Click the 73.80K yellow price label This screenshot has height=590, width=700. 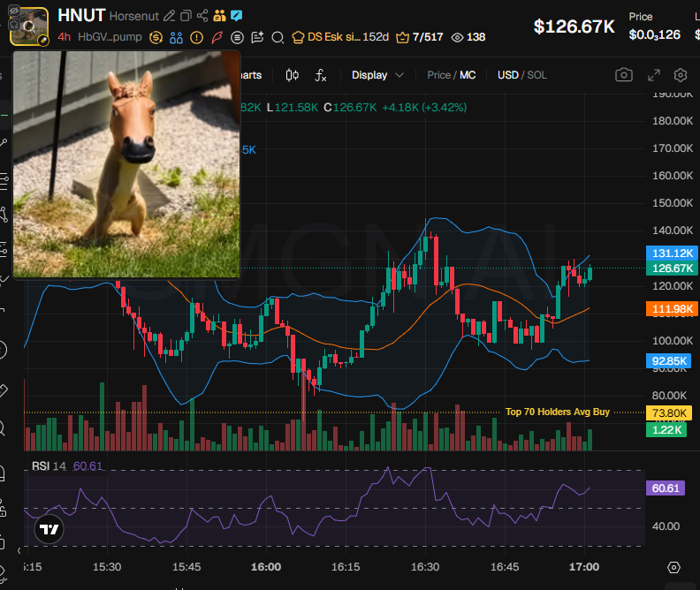pyautogui.click(x=669, y=413)
